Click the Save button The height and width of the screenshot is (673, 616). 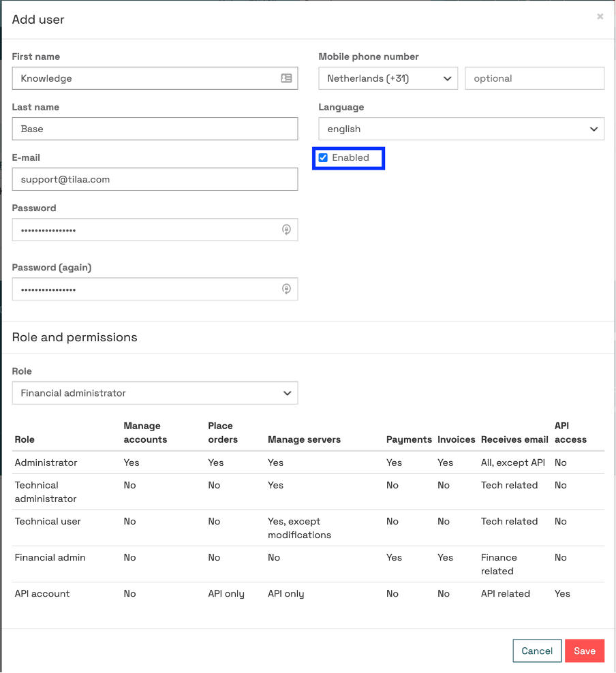click(x=584, y=651)
